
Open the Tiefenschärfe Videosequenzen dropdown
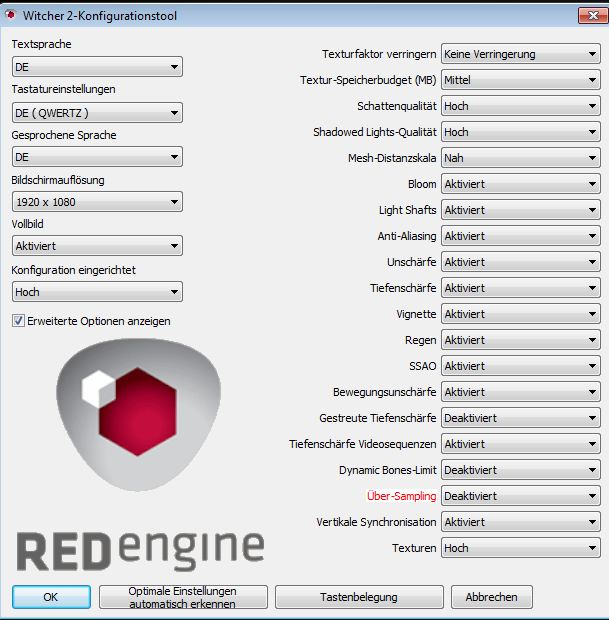click(x=521, y=444)
